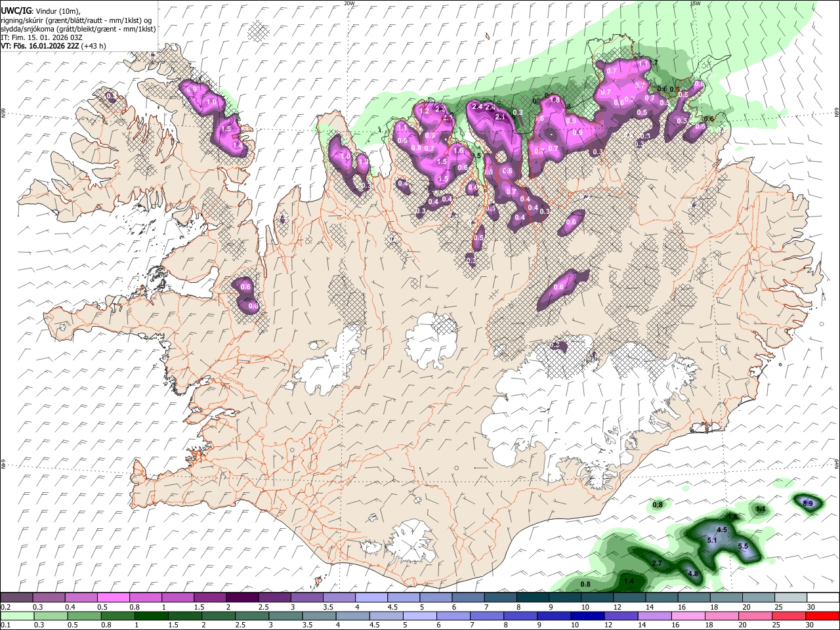Select the initial time line 'IT: Fim. 15. 01. 2026 03Z'

click(41, 37)
